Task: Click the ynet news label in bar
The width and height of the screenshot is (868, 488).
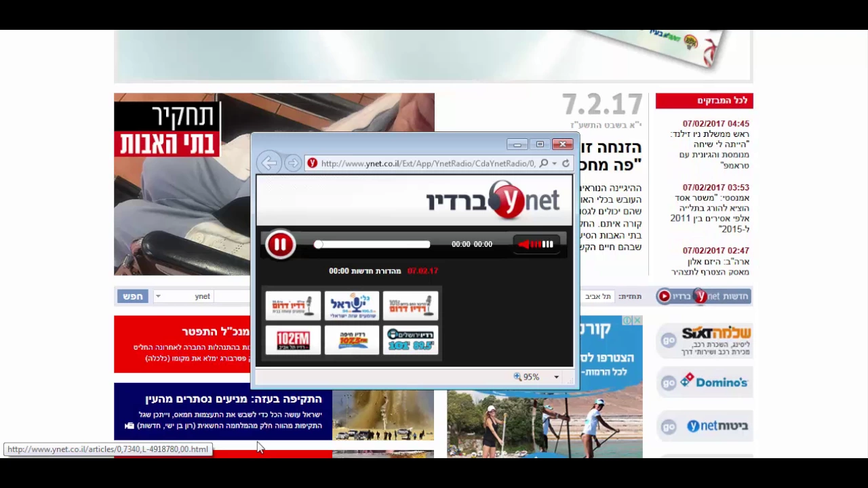Action: pyautogui.click(x=728, y=296)
